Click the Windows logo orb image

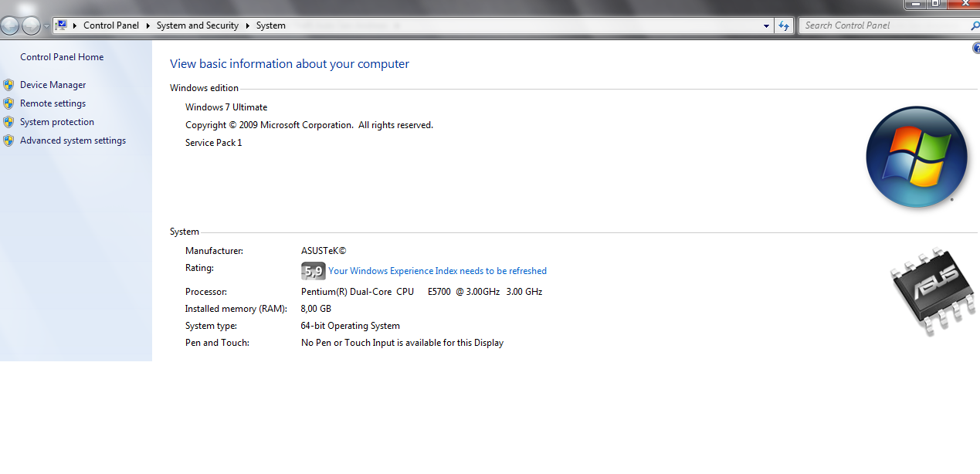tap(917, 157)
